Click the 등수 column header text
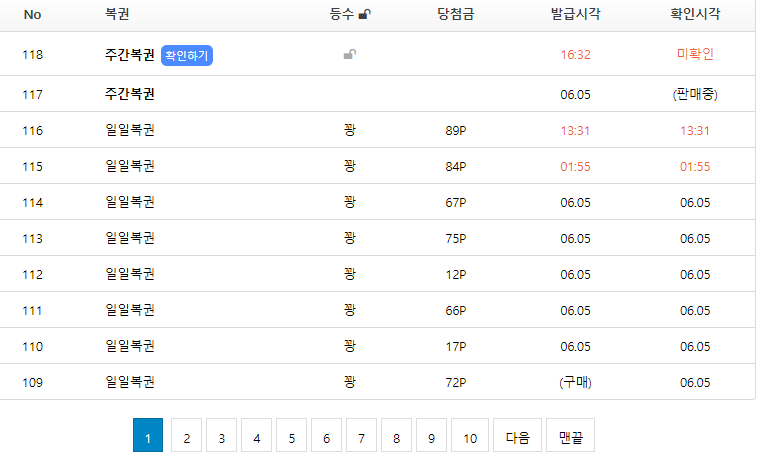This screenshot has width=759, height=465. click(342, 14)
